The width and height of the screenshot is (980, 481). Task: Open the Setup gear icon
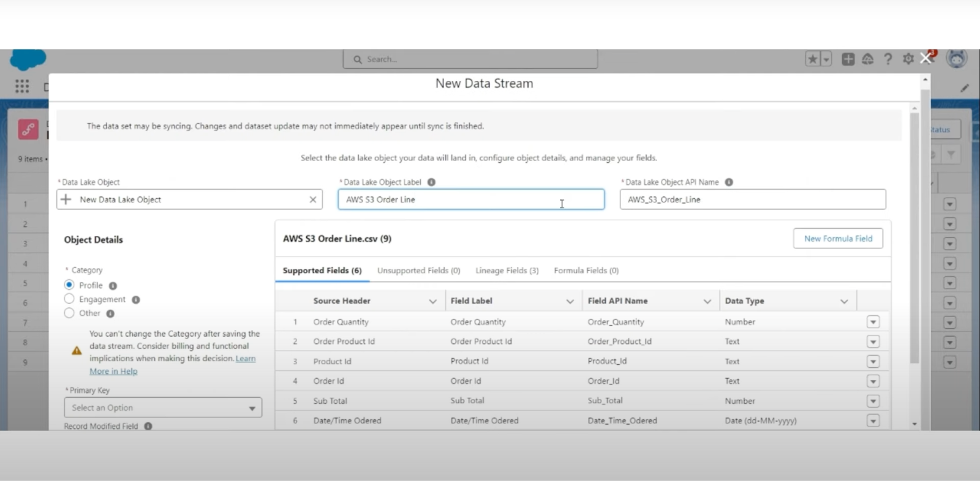click(x=908, y=59)
